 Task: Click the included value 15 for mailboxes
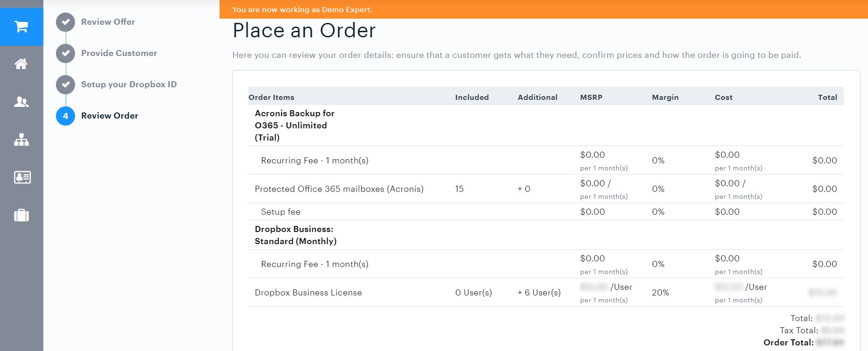459,189
